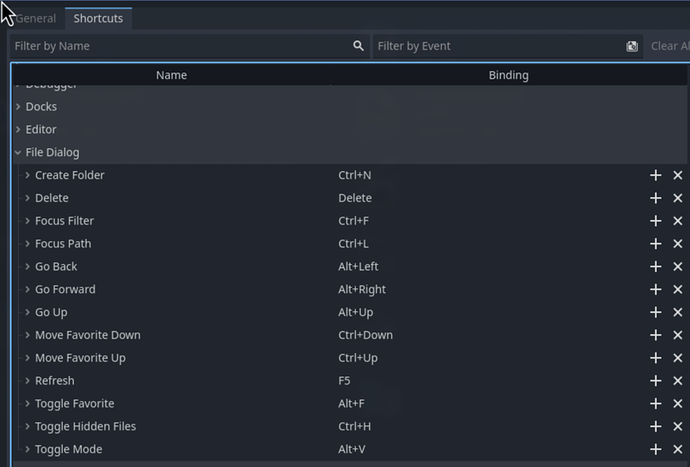Image resolution: width=690 pixels, height=467 pixels.
Task: Expand the Docks category
Action: 18,107
